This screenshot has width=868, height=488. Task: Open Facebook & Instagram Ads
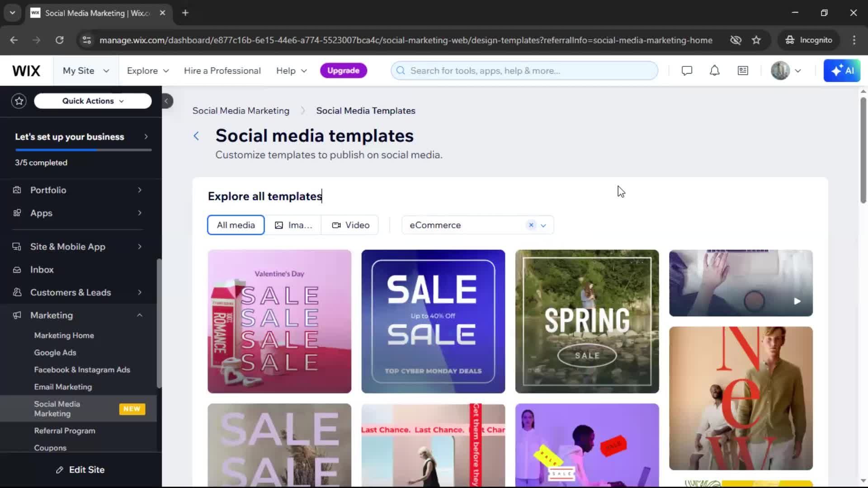[x=82, y=370]
